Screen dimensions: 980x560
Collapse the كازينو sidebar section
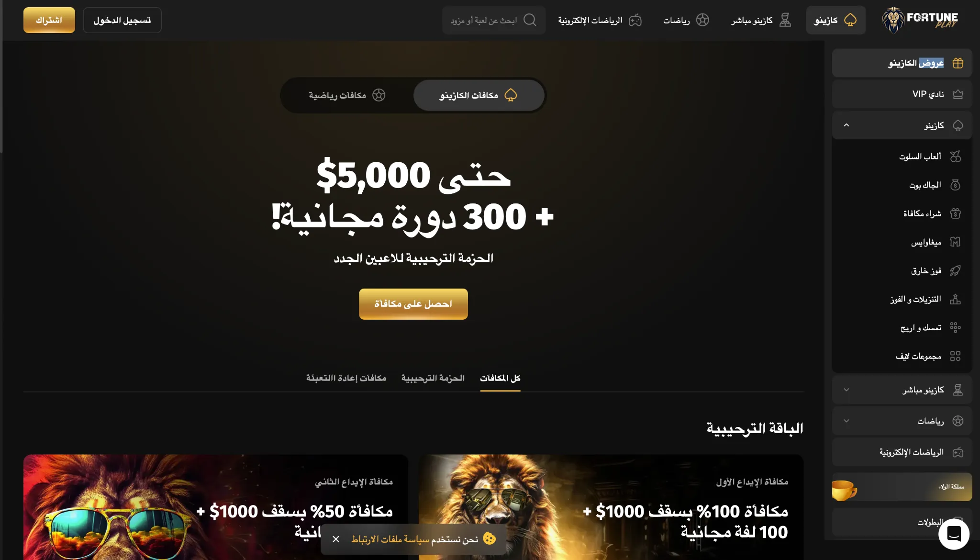coord(846,125)
